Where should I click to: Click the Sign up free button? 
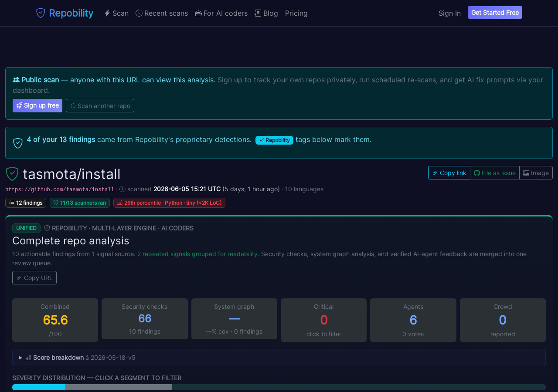pos(37,105)
